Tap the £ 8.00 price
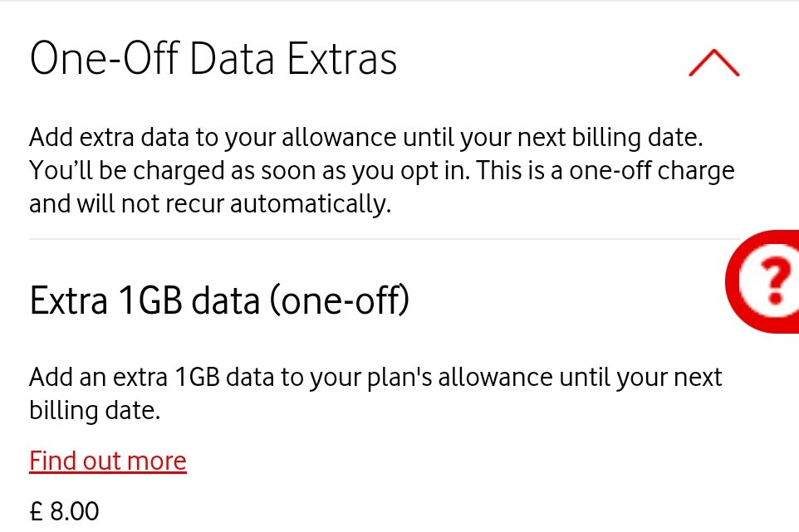Viewport: 799px width, 532px height. tap(64, 510)
